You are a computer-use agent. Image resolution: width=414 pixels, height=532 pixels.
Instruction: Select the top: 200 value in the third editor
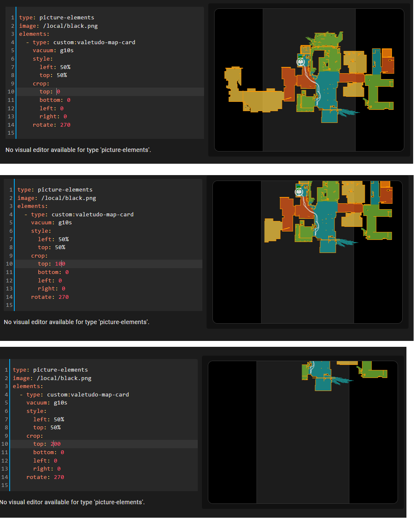[55, 444]
